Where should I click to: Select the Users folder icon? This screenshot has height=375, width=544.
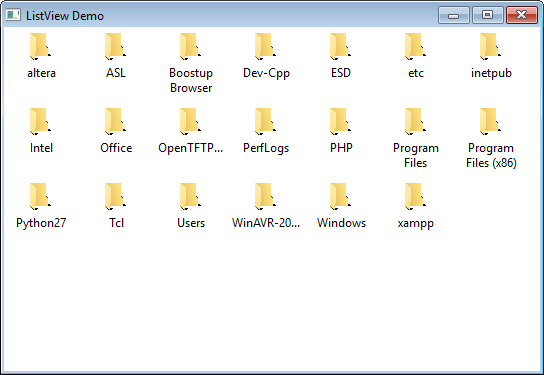pyautogui.click(x=190, y=196)
